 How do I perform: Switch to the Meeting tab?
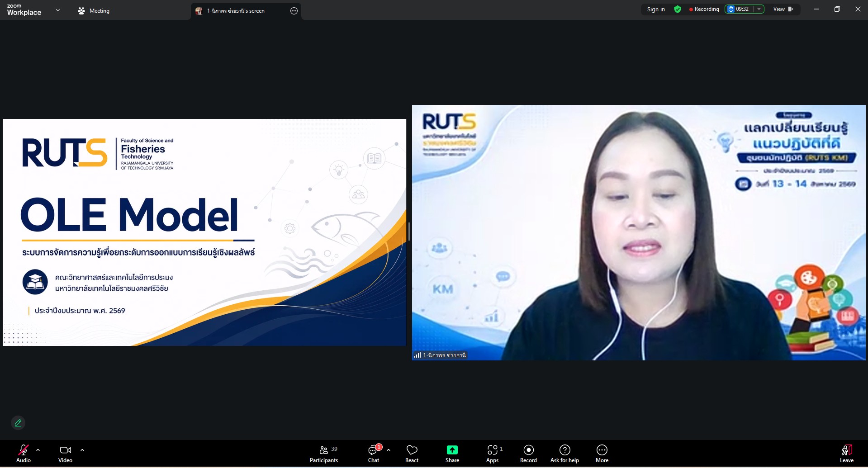pyautogui.click(x=94, y=10)
